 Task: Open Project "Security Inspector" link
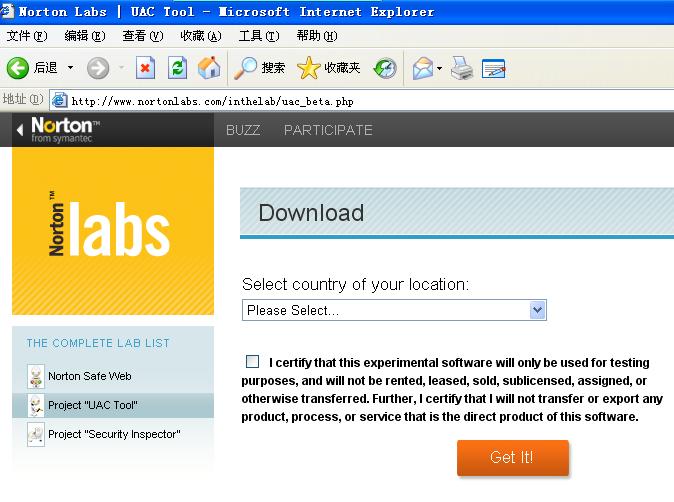click(114, 434)
